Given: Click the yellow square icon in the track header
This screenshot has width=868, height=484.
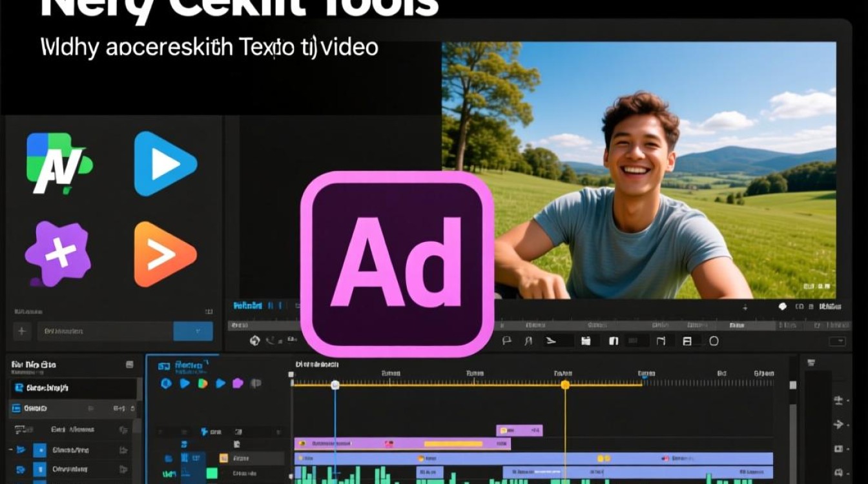Looking at the screenshot, I should click(x=223, y=458).
